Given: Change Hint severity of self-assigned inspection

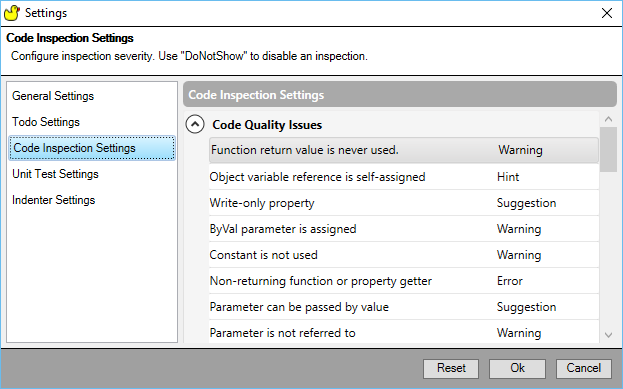Looking at the screenshot, I should 508,177.
